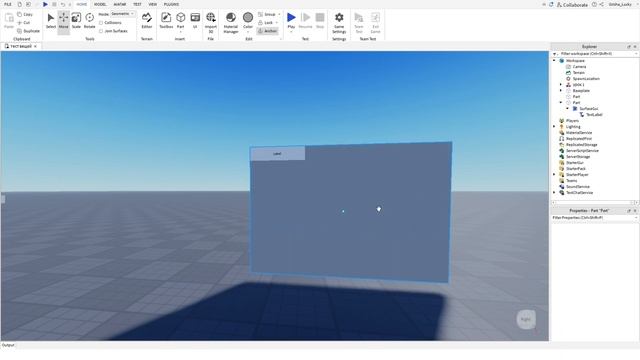Expand the TextChatService tree node
Image resolution: width=640 pixels, height=360 pixels.
pyautogui.click(x=554, y=193)
